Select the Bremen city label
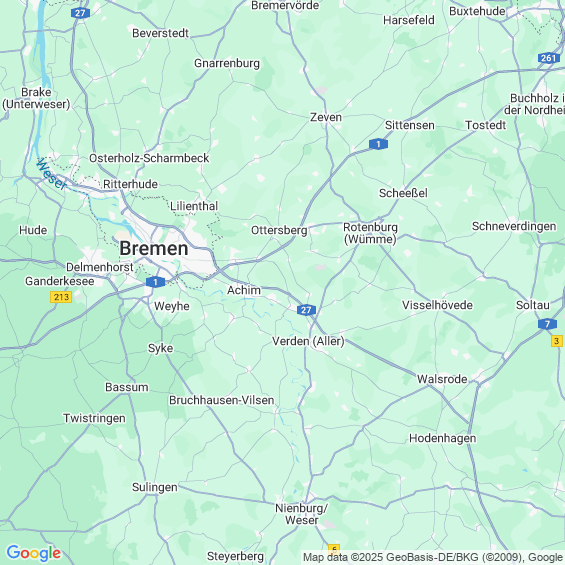This screenshot has height=565, width=565. pos(154,248)
